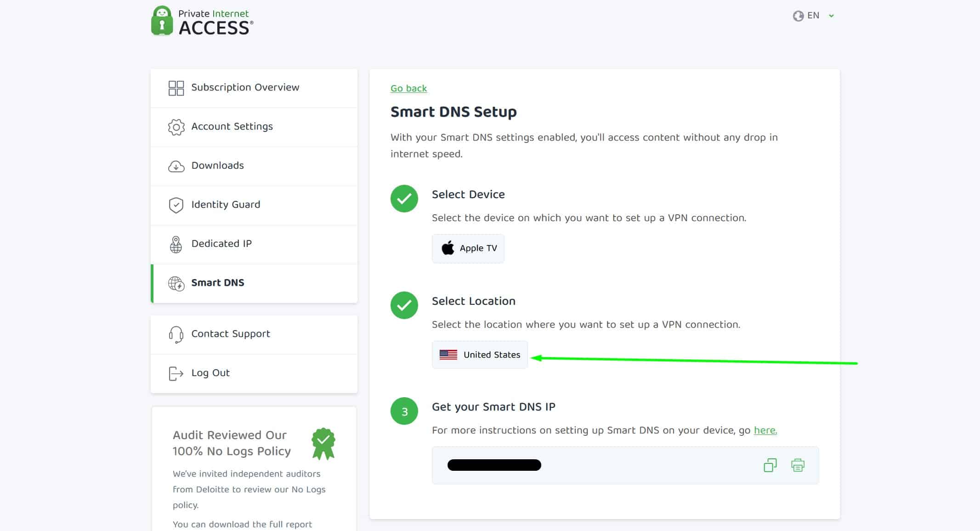Click the step 3 number circle

tap(404, 411)
